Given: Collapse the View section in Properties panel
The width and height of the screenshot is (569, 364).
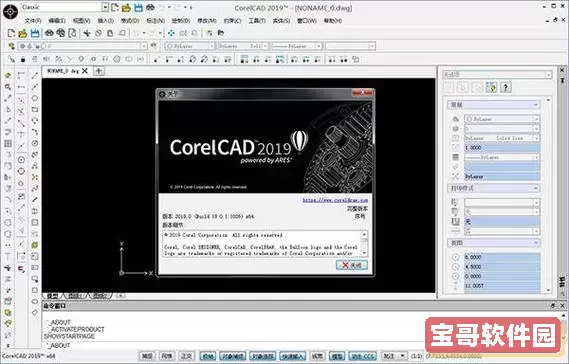Looking at the screenshot, I should 536,242.
